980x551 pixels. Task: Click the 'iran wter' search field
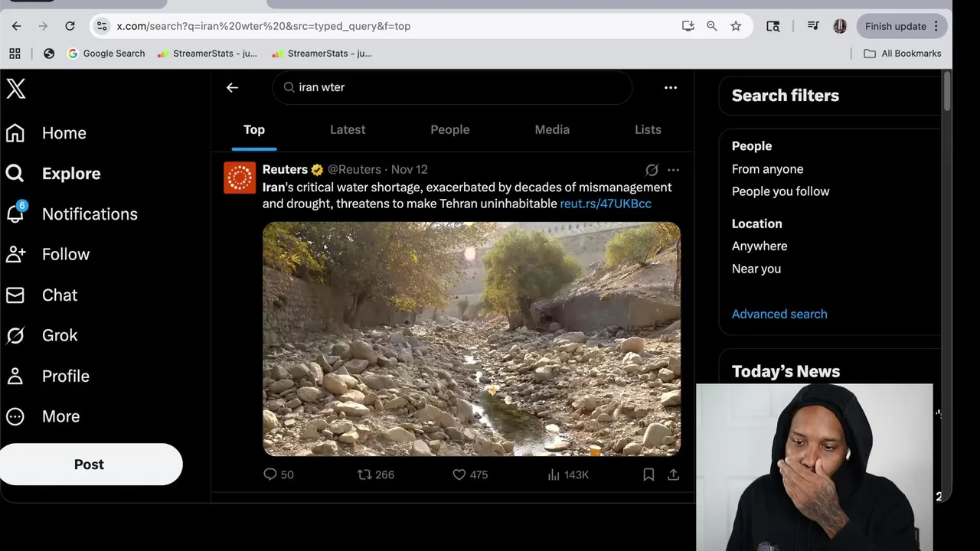[x=459, y=87]
